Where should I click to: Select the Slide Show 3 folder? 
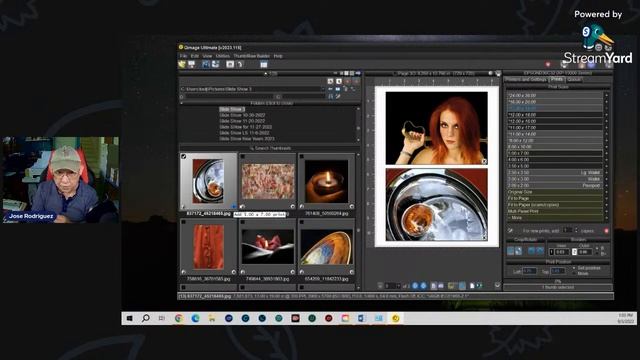(x=232, y=109)
